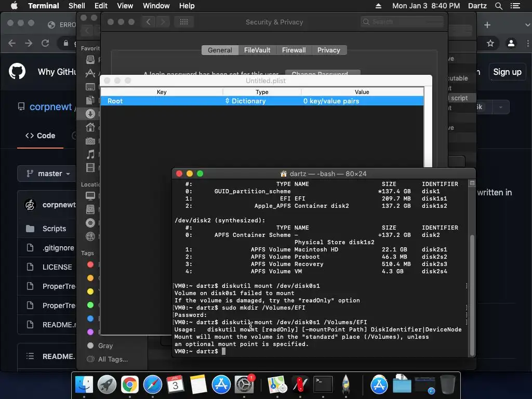Open the master branch dropdown on GitHub
Screen dimensions: 532x399
48,174
